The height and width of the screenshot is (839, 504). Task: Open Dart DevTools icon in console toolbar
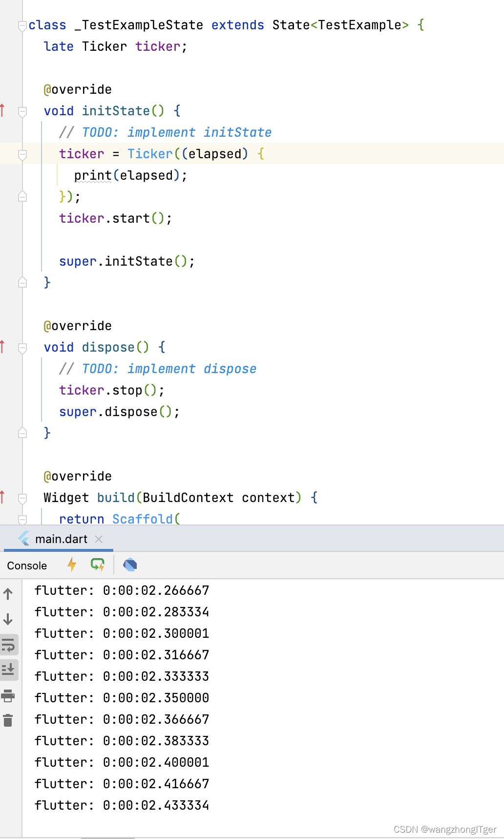130,565
